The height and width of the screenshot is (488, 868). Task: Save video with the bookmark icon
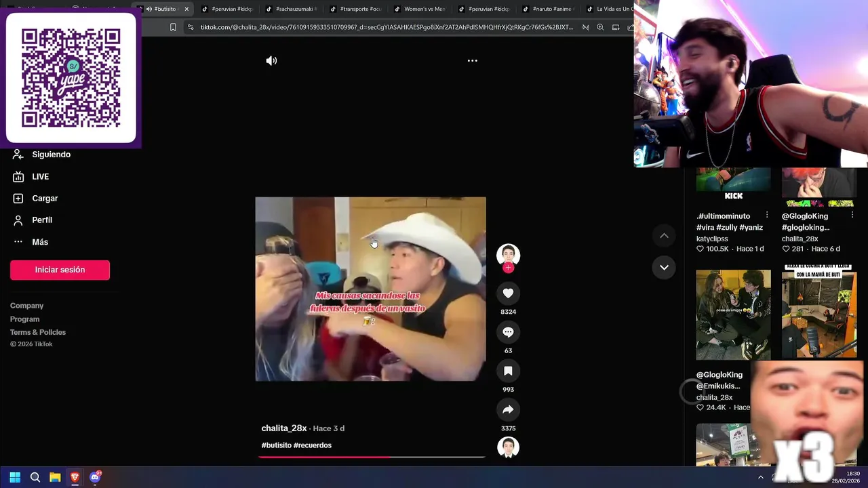coord(508,371)
